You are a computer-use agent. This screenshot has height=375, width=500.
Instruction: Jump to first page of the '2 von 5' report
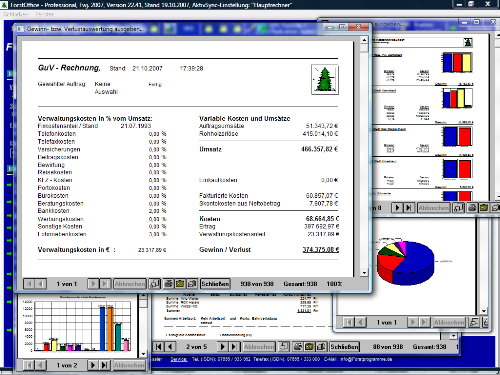[159, 347]
